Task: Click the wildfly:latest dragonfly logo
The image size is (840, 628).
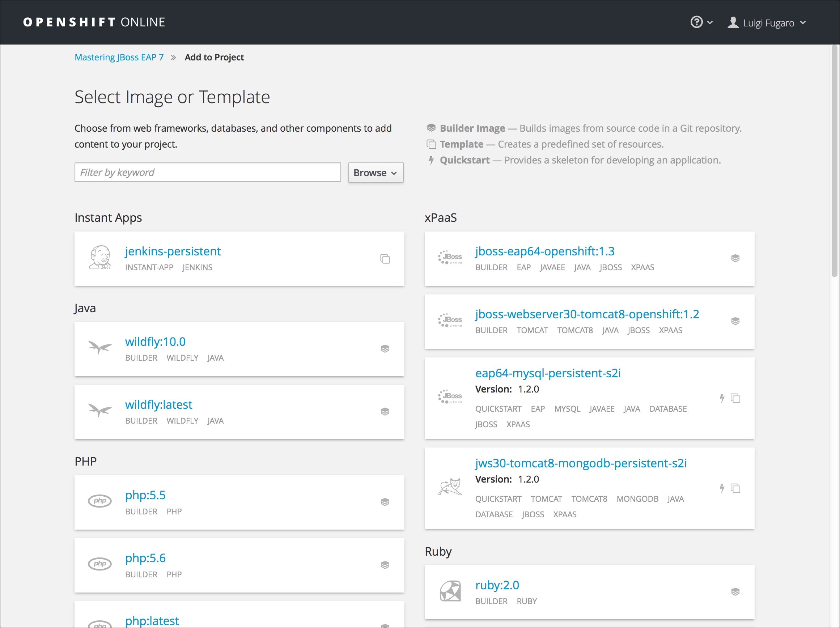Action: (100, 410)
